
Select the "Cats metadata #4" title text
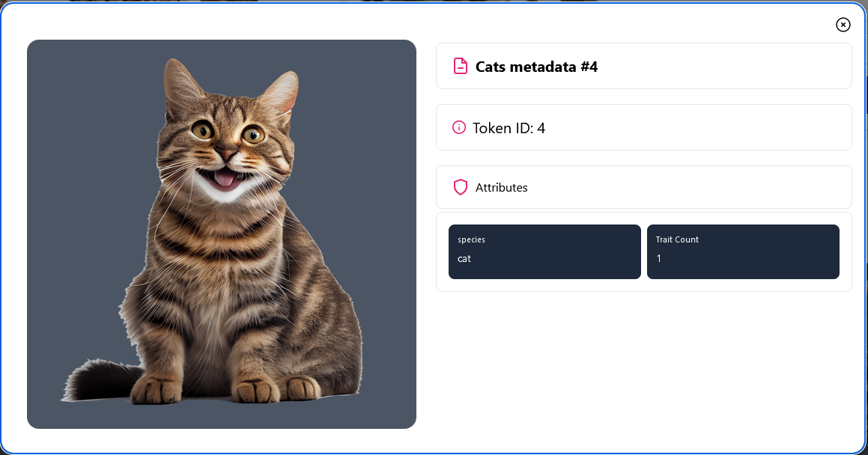pos(536,67)
